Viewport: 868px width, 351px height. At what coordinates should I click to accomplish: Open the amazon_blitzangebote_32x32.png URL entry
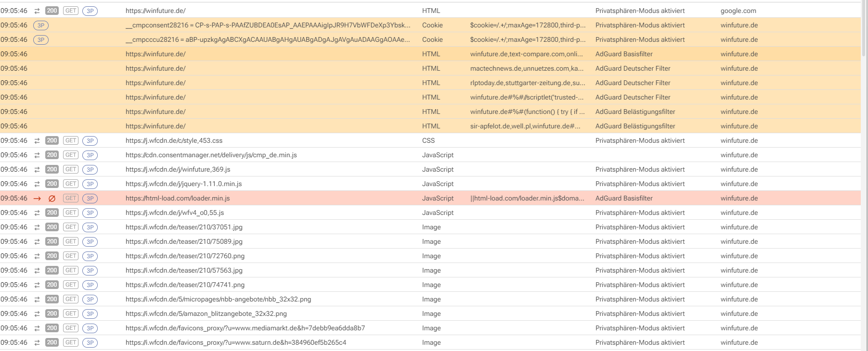pyautogui.click(x=206, y=313)
